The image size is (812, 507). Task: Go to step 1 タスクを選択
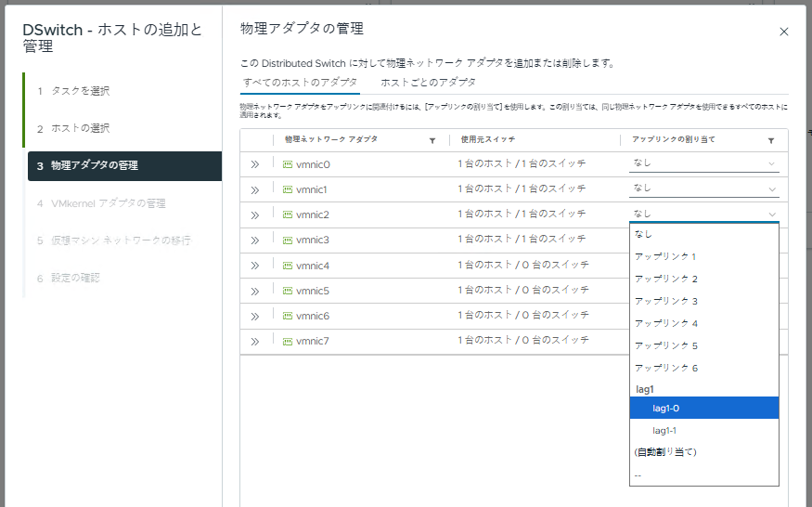[73, 91]
